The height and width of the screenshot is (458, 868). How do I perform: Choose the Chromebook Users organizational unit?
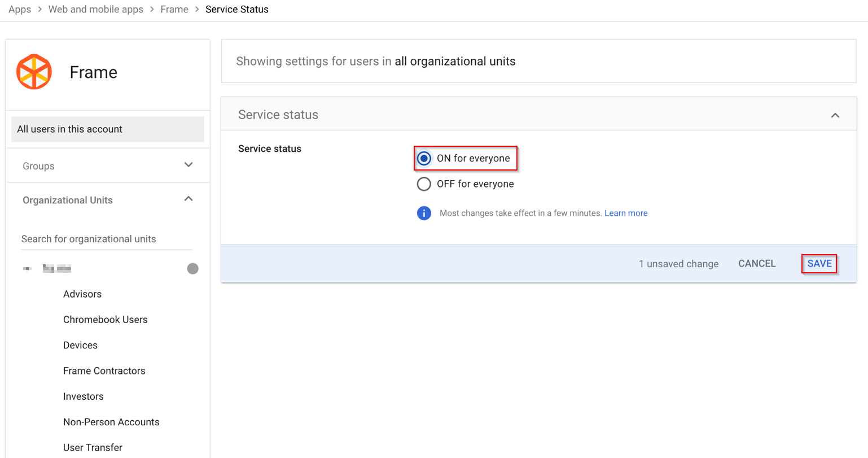pyautogui.click(x=105, y=320)
